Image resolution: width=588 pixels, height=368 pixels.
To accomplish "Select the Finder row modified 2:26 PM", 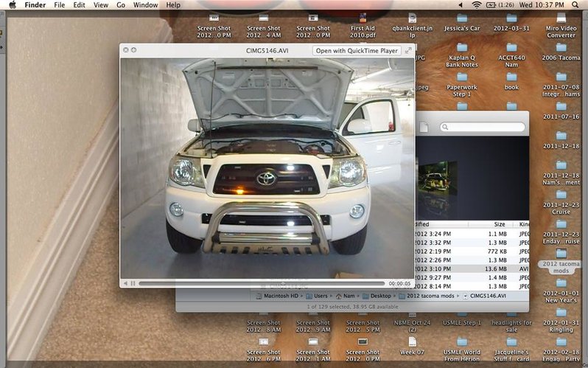I will [x=472, y=260].
